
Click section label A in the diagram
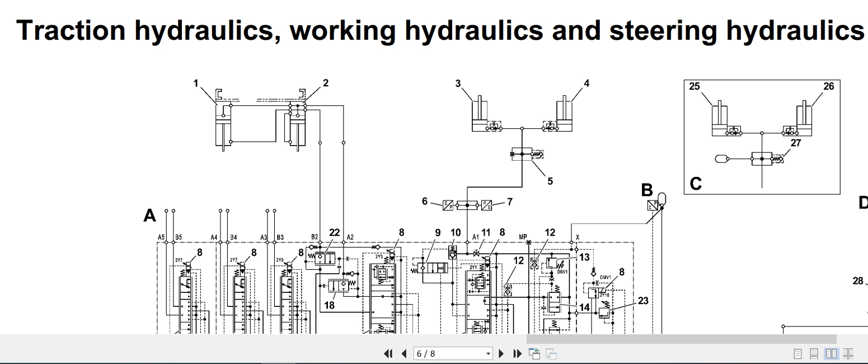[149, 216]
